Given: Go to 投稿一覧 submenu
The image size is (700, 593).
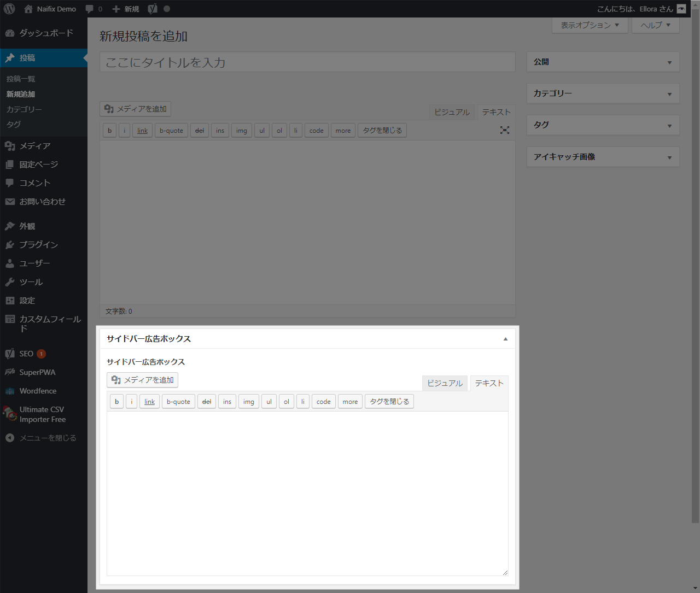Looking at the screenshot, I should click(21, 79).
